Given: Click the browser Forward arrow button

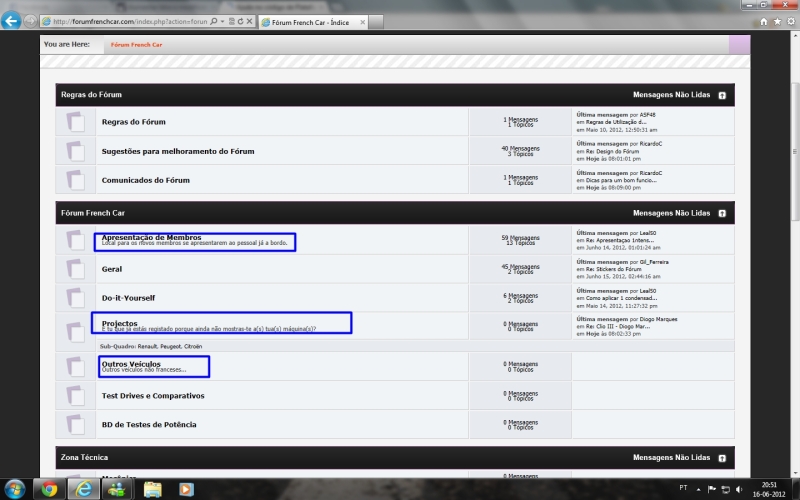Looking at the screenshot, I should (30, 21).
